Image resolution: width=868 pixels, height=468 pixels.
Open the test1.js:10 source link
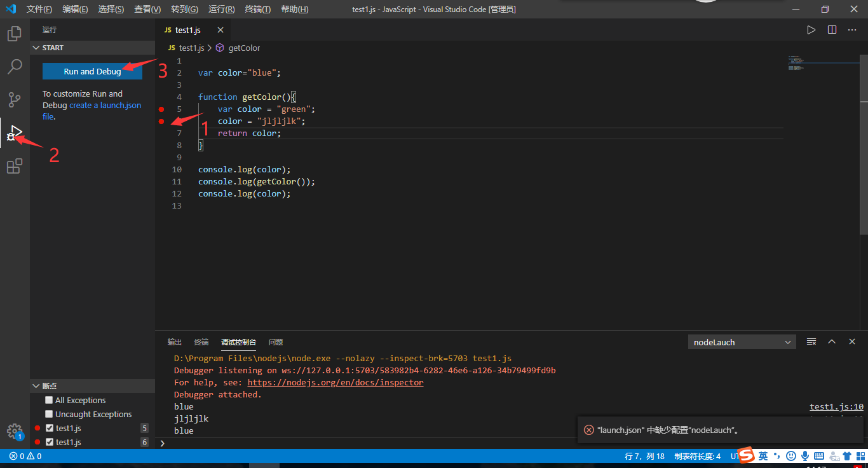coord(836,406)
